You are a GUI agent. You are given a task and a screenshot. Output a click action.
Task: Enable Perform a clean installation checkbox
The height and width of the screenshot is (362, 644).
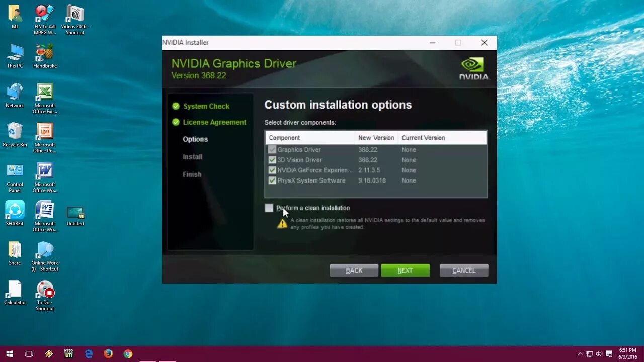click(269, 208)
